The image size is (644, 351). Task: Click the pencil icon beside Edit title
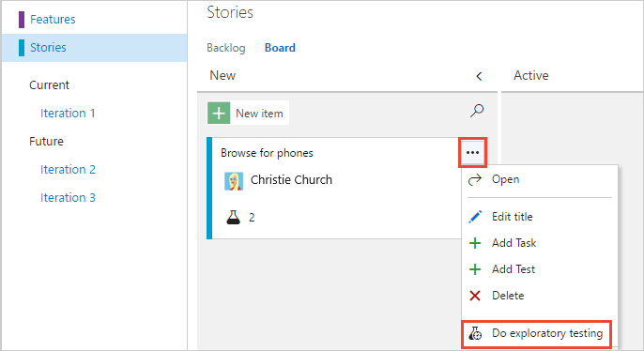click(x=475, y=217)
